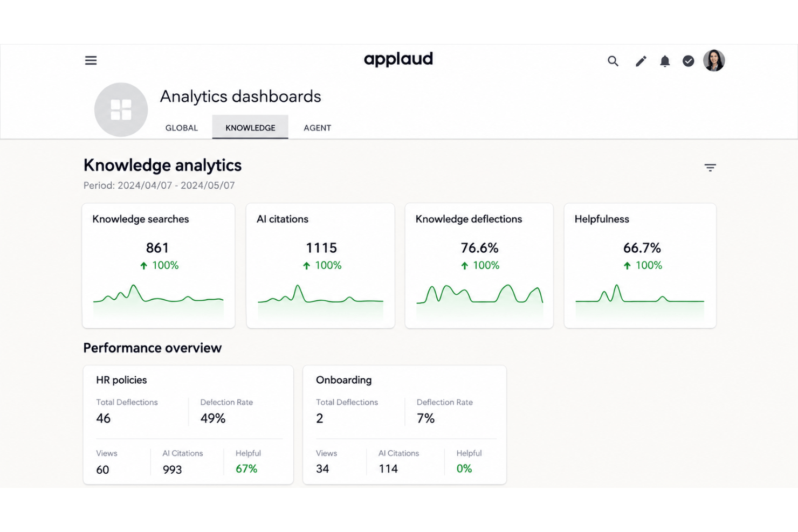Viewport: 798px width, 532px height.
Task: Click the 66.7% helpfulness value
Action: (x=642, y=248)
